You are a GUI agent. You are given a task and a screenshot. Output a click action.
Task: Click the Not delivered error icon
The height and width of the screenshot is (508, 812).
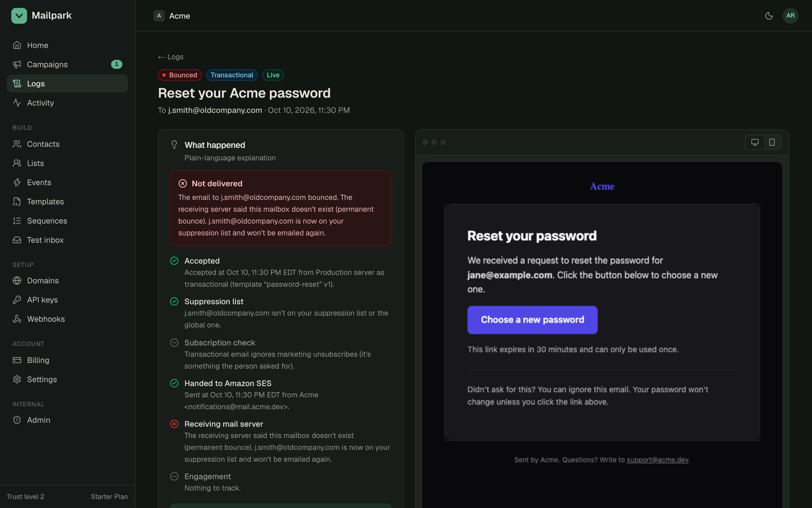[182, 184]
